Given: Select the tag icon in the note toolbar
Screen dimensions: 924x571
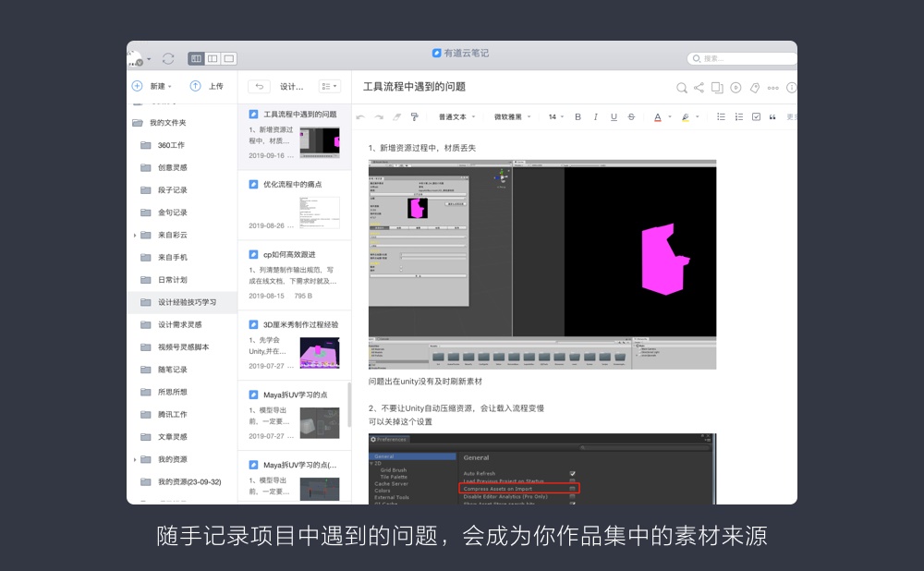Looking at the screenshot, I should pos(753,88).
